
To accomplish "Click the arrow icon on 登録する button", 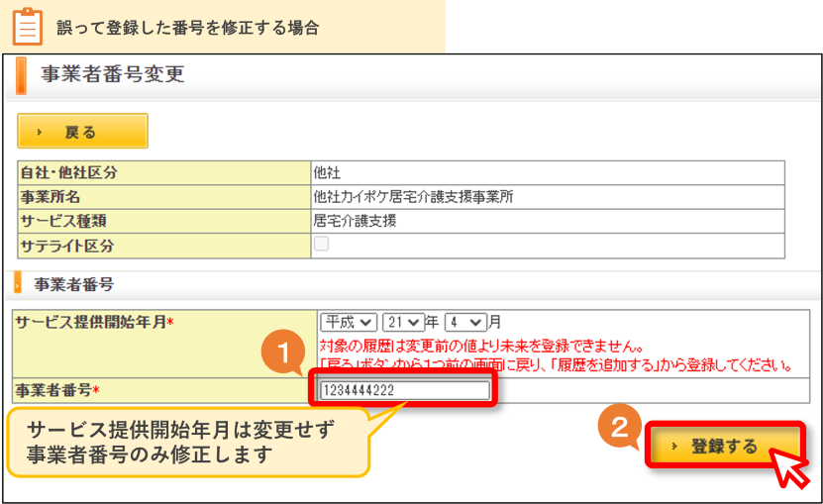I will point(674,447).
